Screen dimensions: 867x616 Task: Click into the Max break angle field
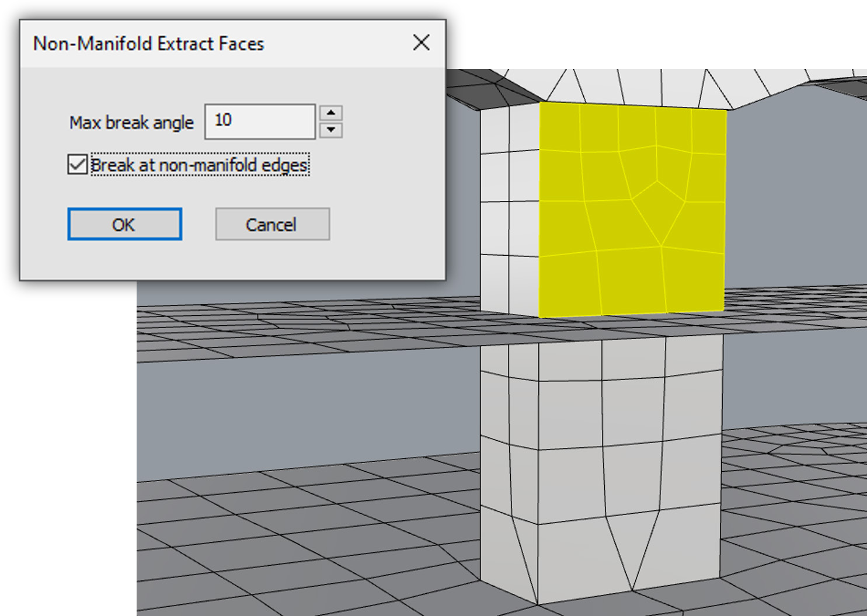(x=260, y=121)
